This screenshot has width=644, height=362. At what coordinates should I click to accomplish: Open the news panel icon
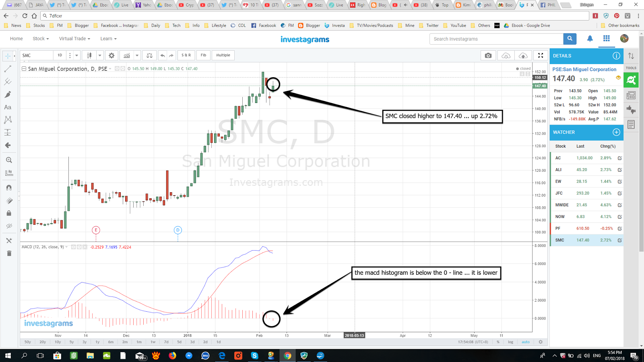pyautogui.click(x=631, y=95)
